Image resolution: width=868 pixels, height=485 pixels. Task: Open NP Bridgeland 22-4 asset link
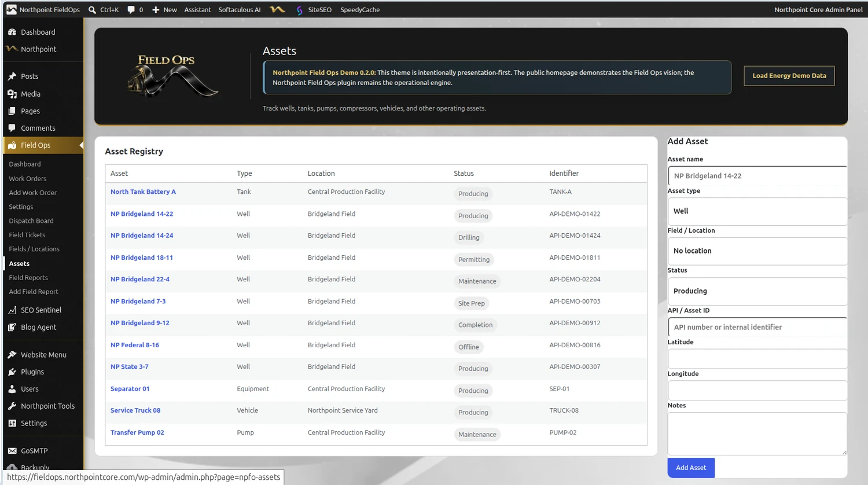pyautogui.click(x=140, y=279)
